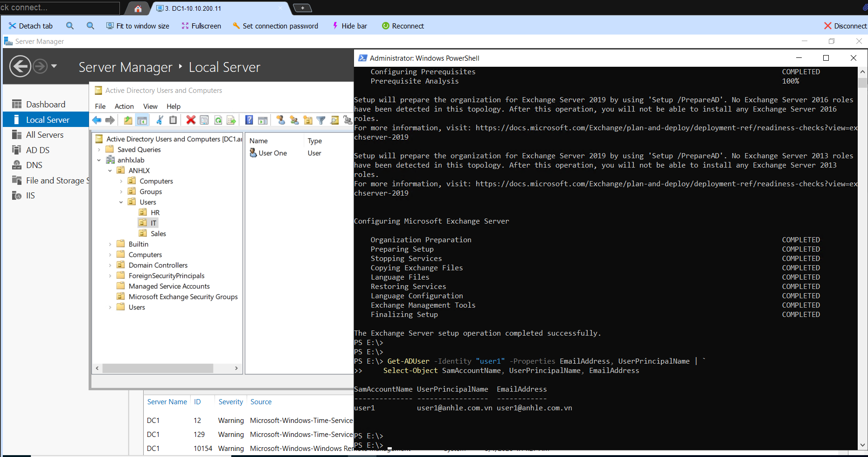Click the Export List icon

click(x=231, y=120)
